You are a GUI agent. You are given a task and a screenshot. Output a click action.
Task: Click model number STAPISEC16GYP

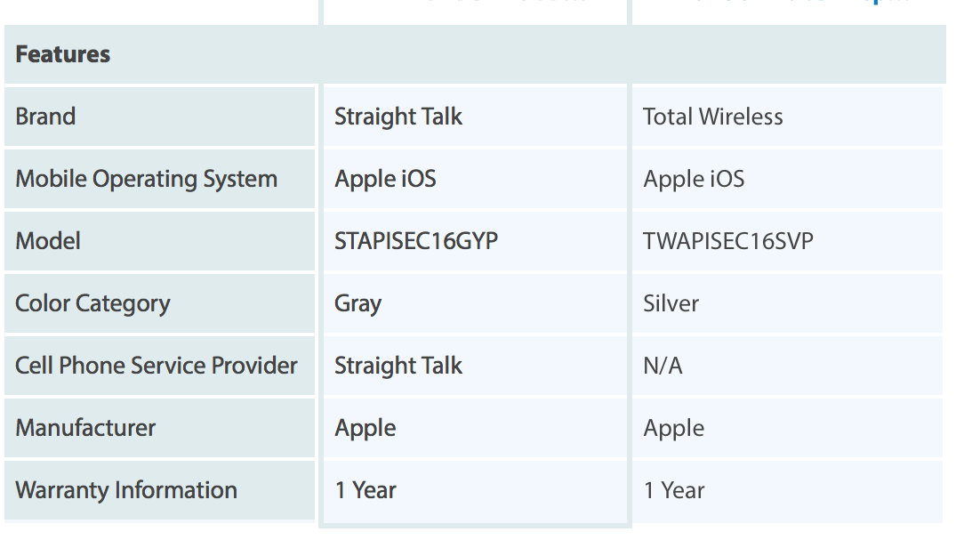click(x=415, y=241)
